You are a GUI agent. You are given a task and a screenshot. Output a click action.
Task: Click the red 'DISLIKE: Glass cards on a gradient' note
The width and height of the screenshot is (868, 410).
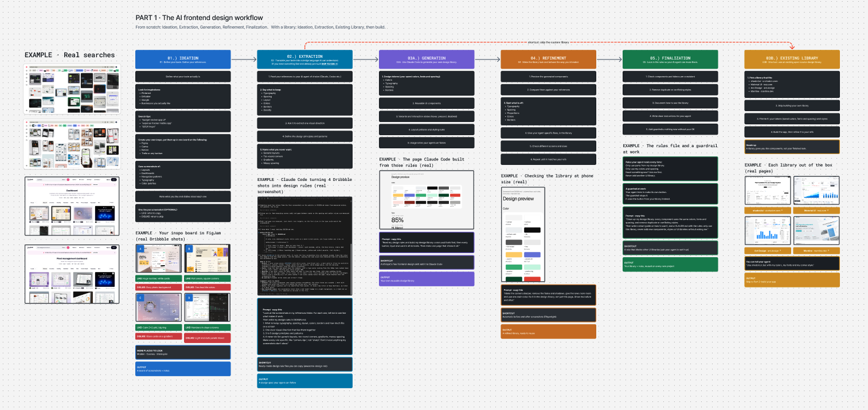pos(158,337)
